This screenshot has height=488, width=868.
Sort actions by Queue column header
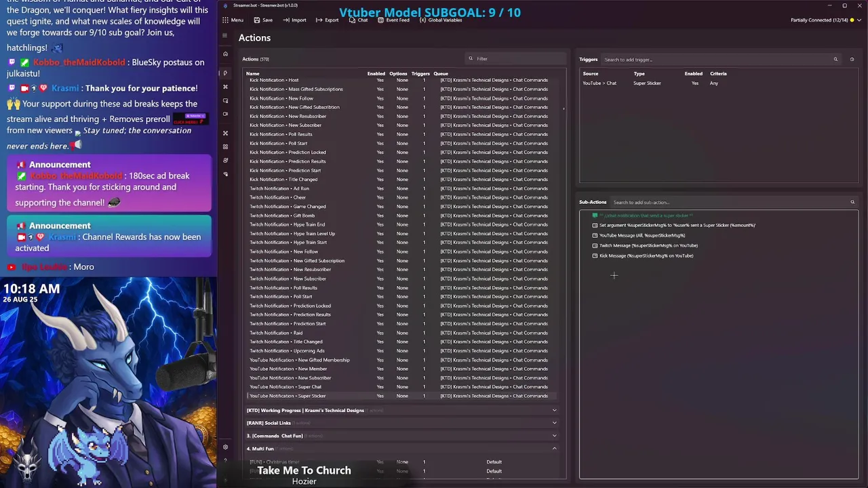pyautogui.click(x=441, y=73)
